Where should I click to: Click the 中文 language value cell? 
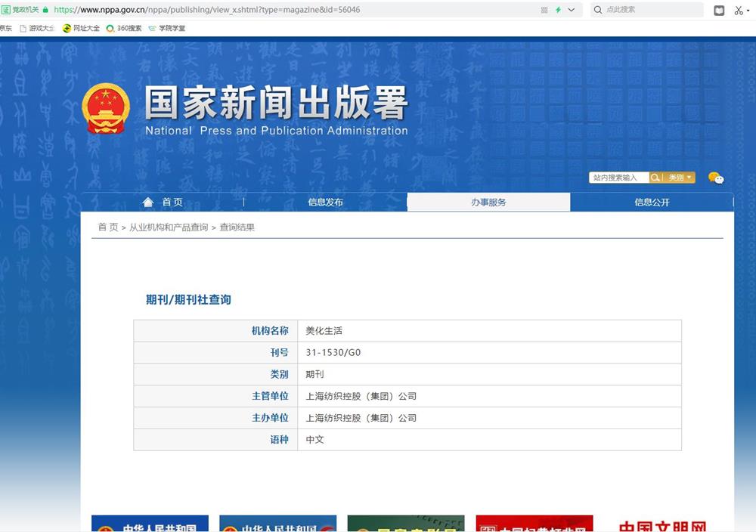(489, 440)
